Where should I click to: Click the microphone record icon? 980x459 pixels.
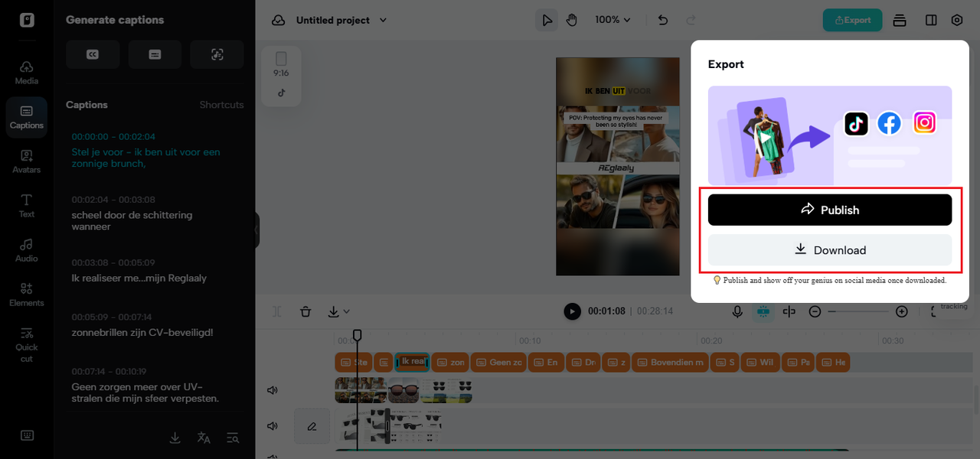(737, 311)
